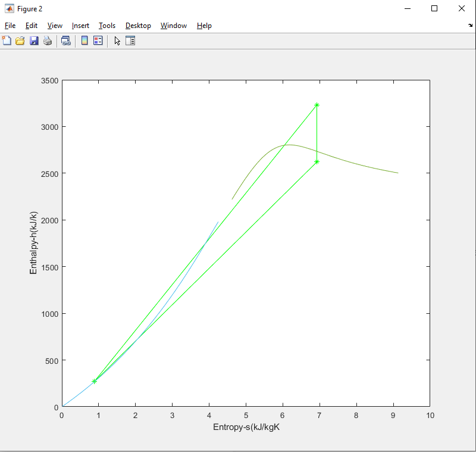Activate the Link Plot tool
The image size is (476, 452).
pyautogui.click(x=65, y=40)
